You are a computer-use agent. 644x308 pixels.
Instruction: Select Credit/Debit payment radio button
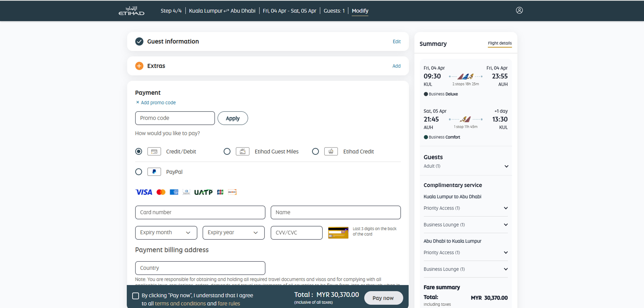pos(139,151)
